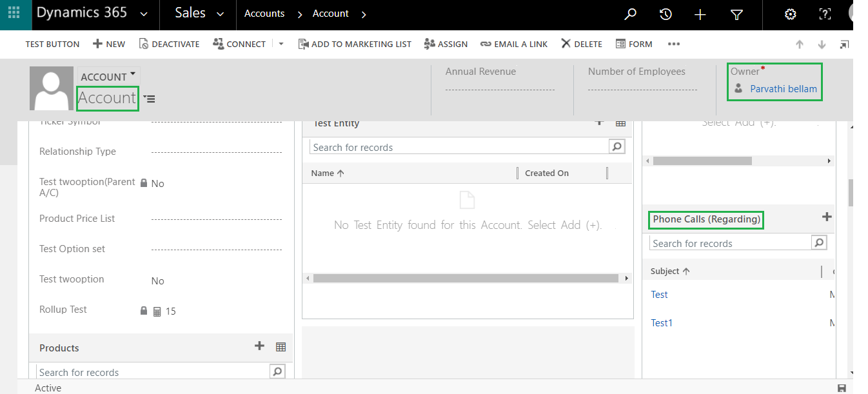The image size is (868, 394).
Task: Open recently viewed history clock icon
Action: (666, 14)
